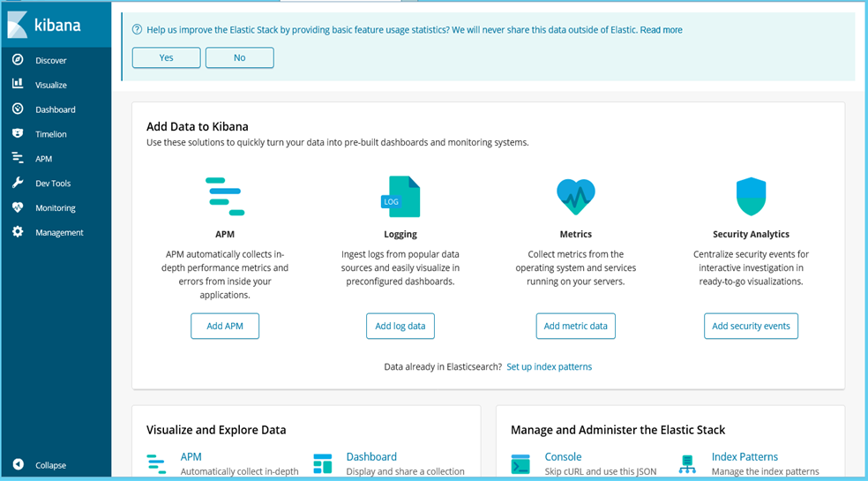Open the Read more link
Viewport: 868px width, 481px height.
click(x=661, y=30)
